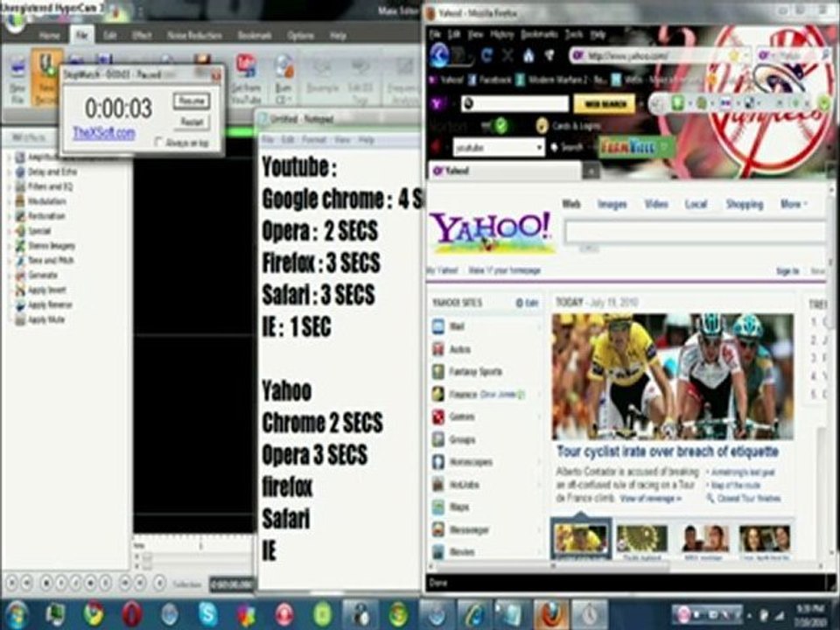
Task: Click Google Chrome icon on taskbar
Action: point(94,613)
